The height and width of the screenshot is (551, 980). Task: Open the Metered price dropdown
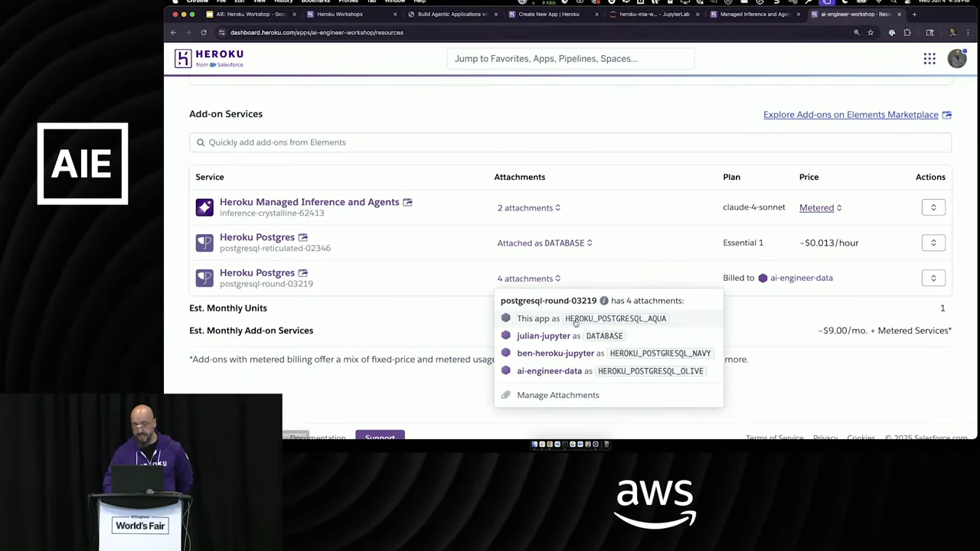pos(821,208)
